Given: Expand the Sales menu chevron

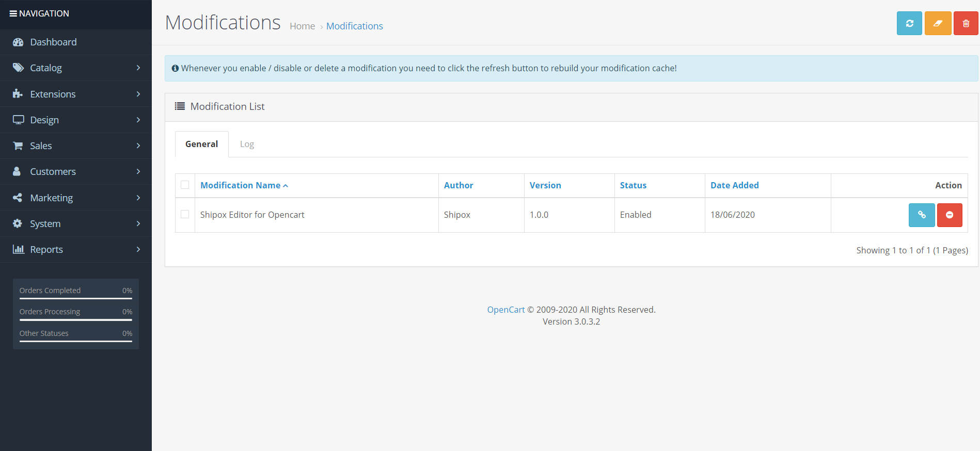Looking at the screenshot, I should click(x=138, y=146).
